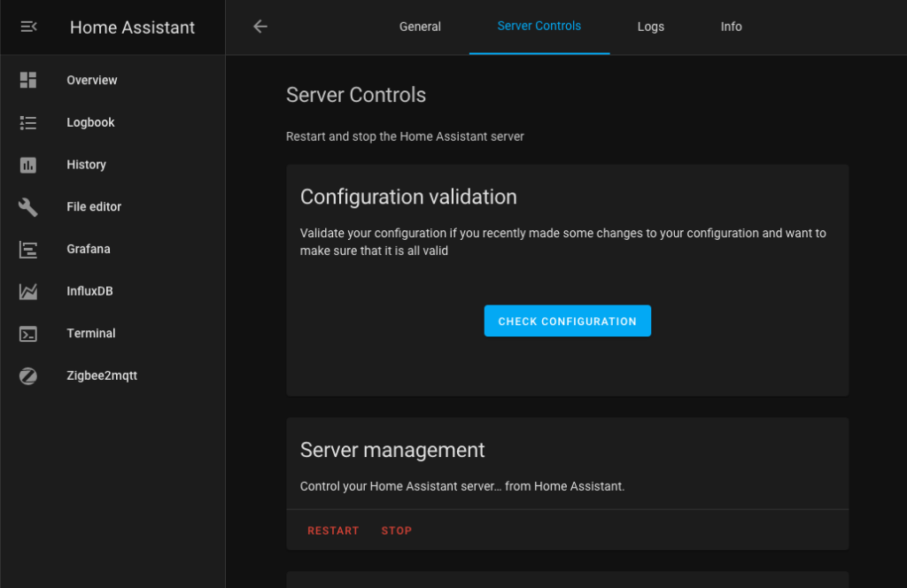The height and width of the screenshot is (588, 907).
Task: Click the InfluxDB graph icon
Action: tap(27, 291)
